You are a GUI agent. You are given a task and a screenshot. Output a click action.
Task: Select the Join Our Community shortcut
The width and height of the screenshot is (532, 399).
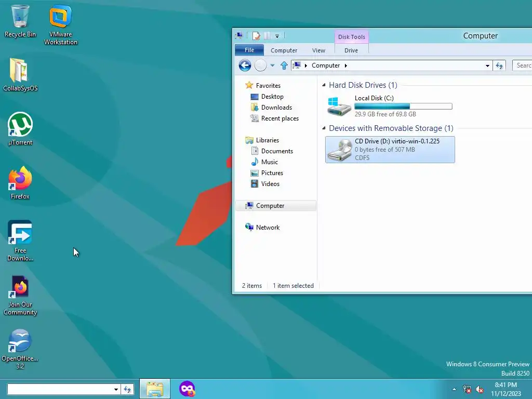point(20,295)
